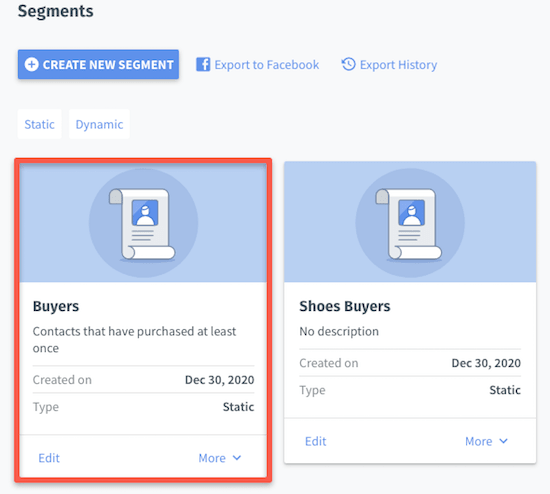Select the Shoes Buyers segment thumbnail image

pyautogui.click(x=410, y=222)
